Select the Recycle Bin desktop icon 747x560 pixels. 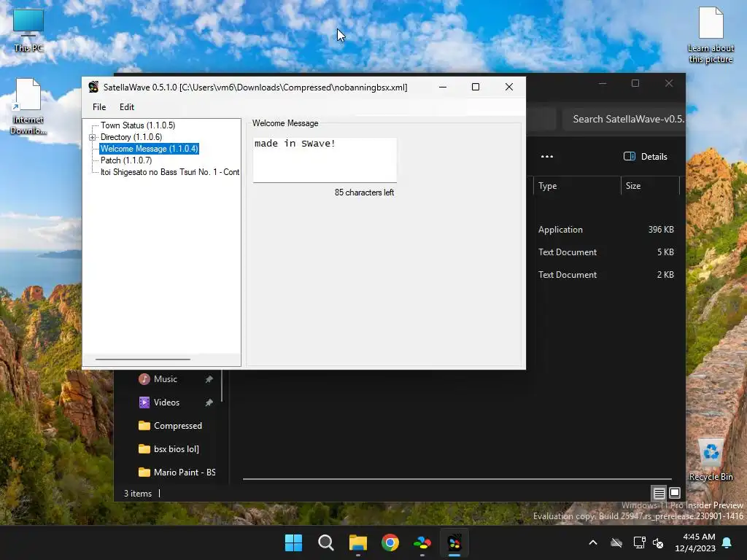point(711,460)
